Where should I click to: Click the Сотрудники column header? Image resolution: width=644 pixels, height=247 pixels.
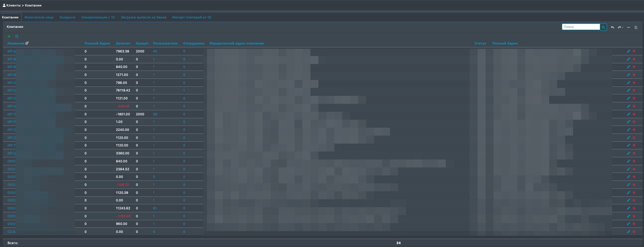(x=194, y=43)
